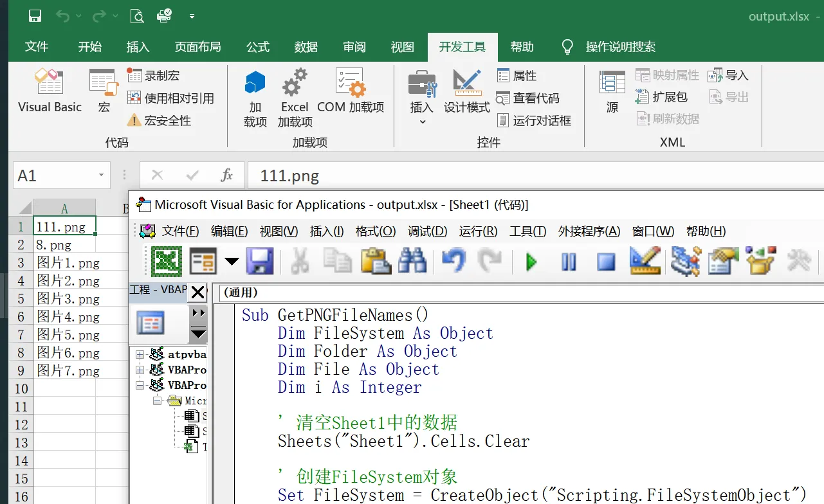Toggle use relative references (使用相对引用)
Image resolution: width=824 pixels, height=504 pixels.
point(170,98)
